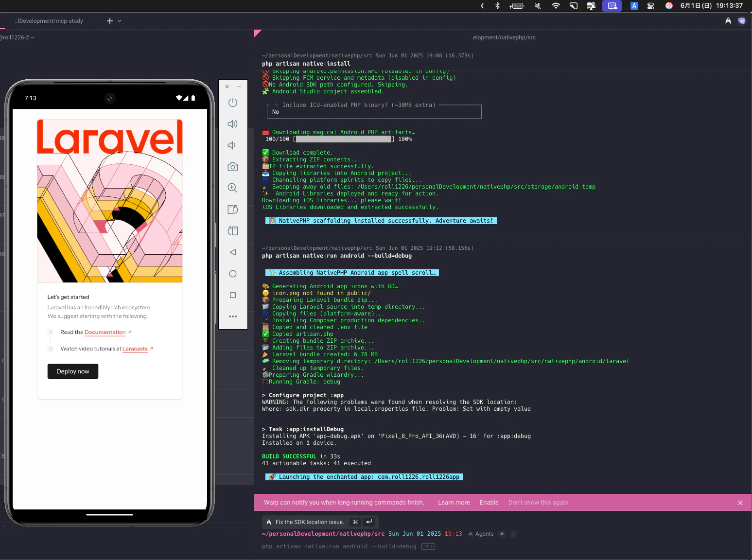Open the macOS battery status icon
Screen dimensions: 752x560
pos(517,6)
